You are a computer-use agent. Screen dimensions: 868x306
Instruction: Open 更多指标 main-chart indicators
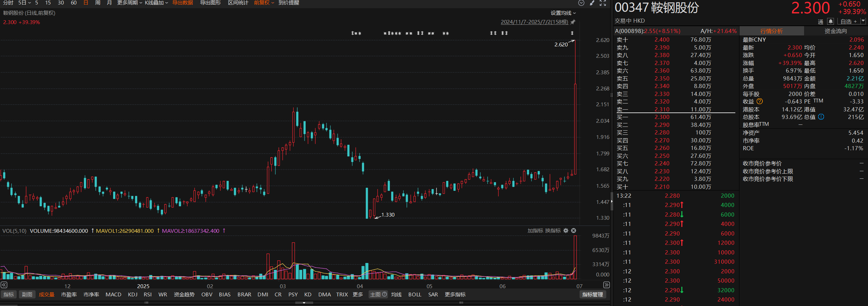(x=455, y=294)
